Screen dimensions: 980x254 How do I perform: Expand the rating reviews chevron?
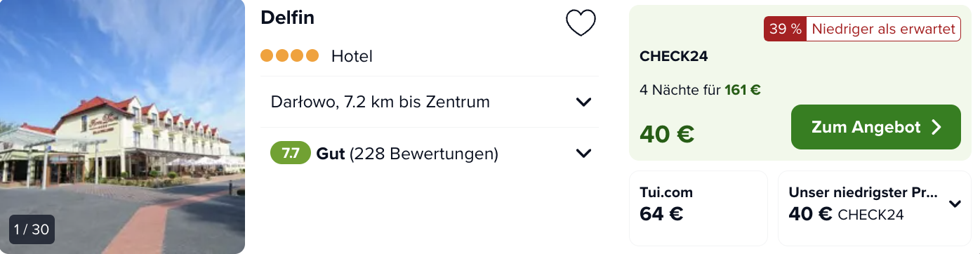(x=583, y=153)
